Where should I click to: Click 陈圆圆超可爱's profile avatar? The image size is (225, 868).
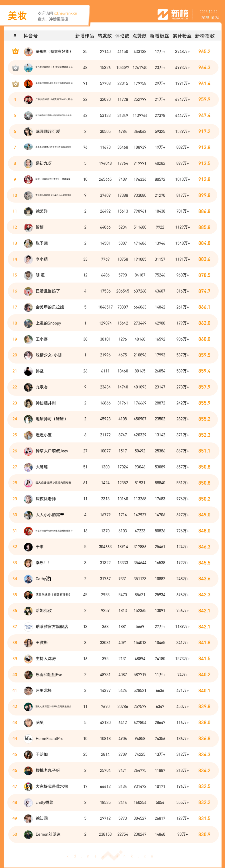click(28, 132)
